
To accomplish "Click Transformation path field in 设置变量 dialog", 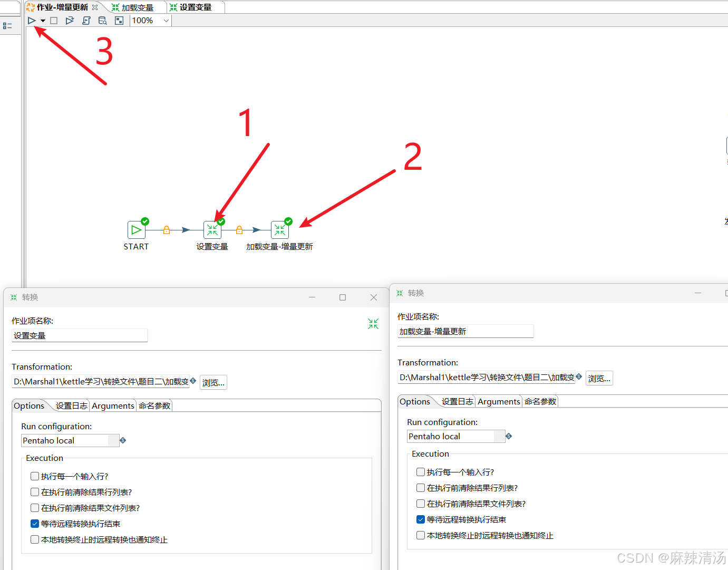I will pyautogui.click(x=101, y=382).
